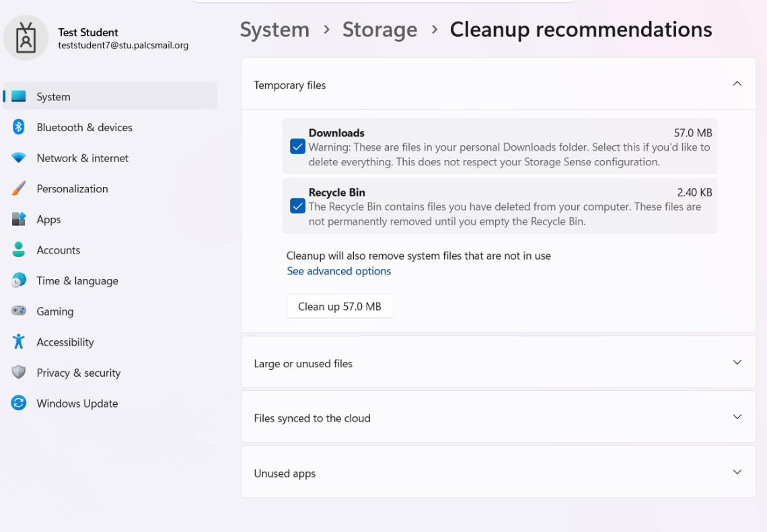This screenshot has width=767, height=532.
Task: Click the Time & language globe icon
Action: 19,280
